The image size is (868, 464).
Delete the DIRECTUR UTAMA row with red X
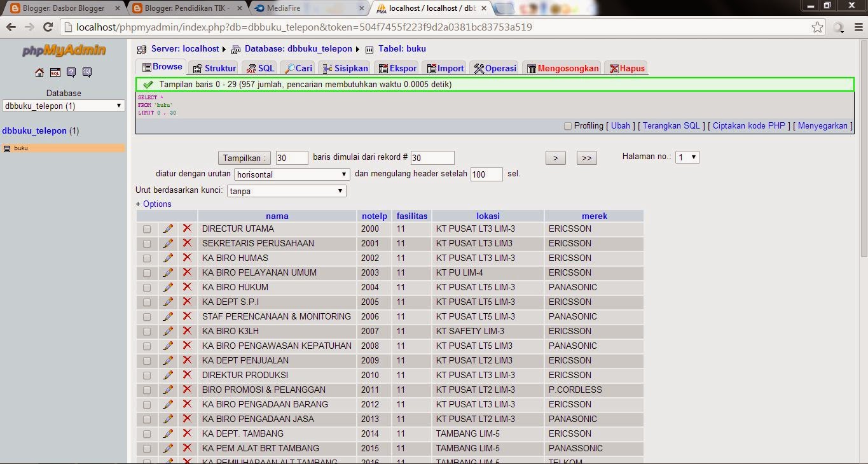tap(187, 228)
